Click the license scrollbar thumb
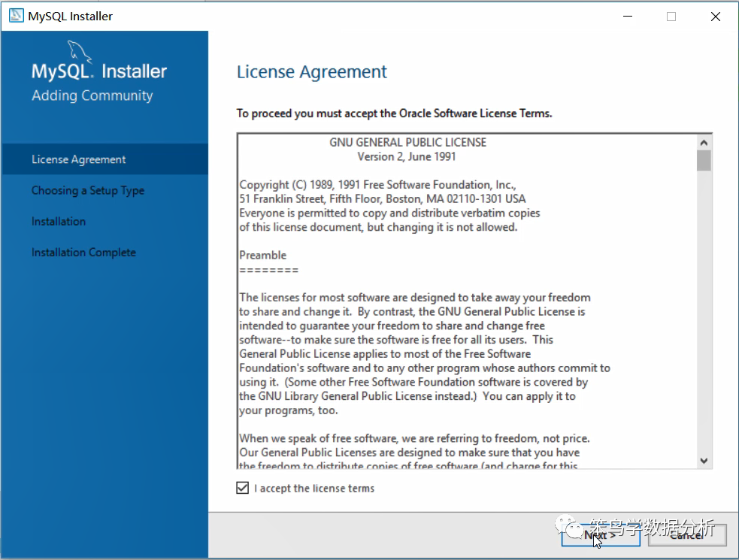The height and width of the screenshot is (560, 739). [x=704, y=160]
